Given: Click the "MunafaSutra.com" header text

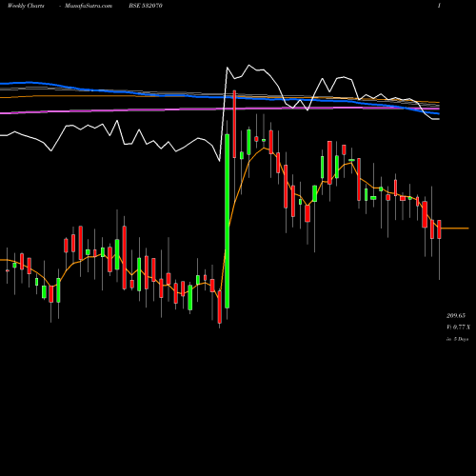Looking at the screenshot, I should [x=89, y=6].
